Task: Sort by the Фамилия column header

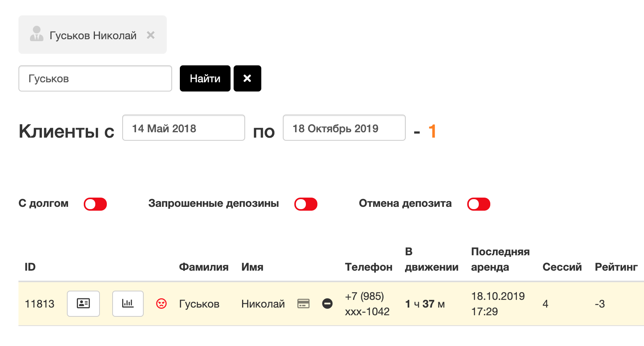Action: click(204, 267)
